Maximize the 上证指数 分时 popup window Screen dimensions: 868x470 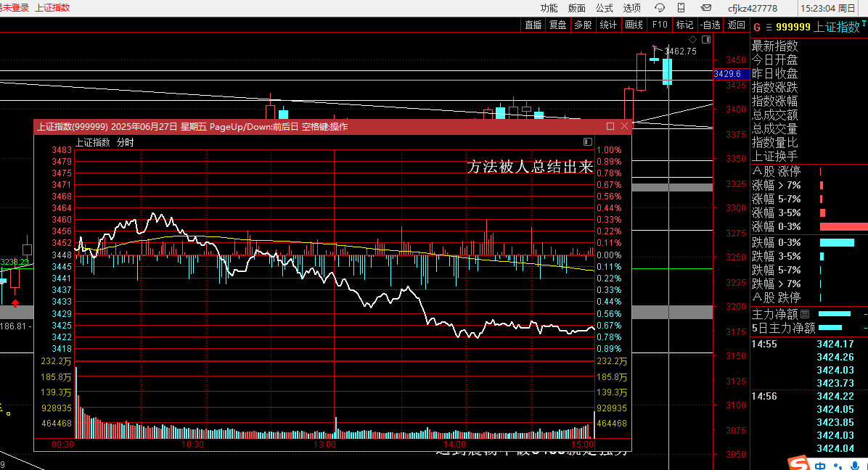coord(610,126)
